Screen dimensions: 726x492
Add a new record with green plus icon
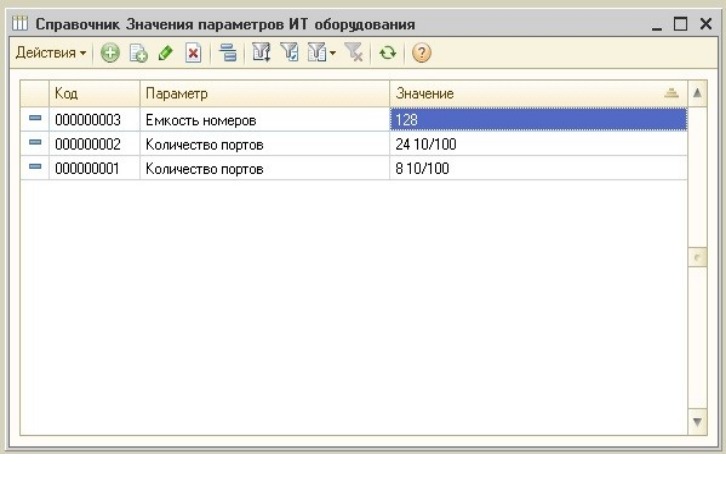coord(110,53)
